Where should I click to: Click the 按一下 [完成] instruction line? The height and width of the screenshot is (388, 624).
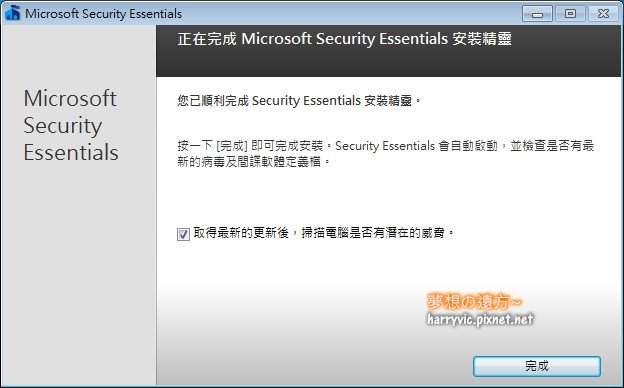386,146
